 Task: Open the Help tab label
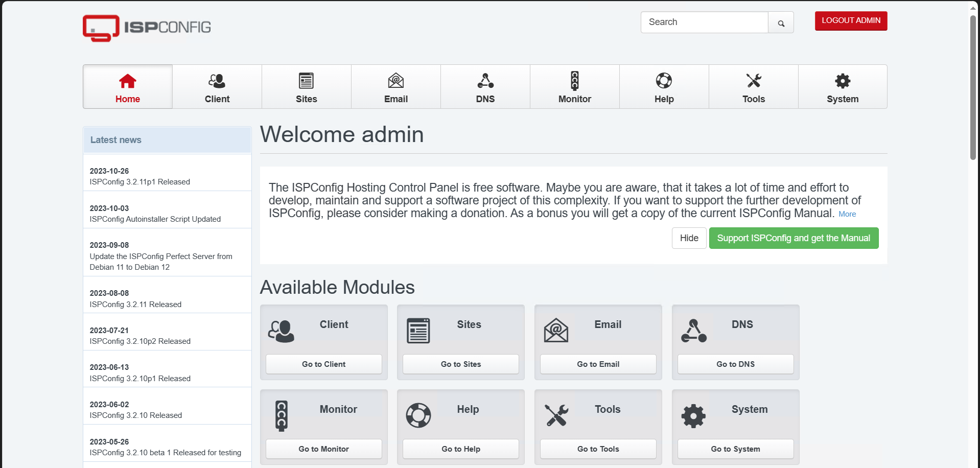coord(664,99)
